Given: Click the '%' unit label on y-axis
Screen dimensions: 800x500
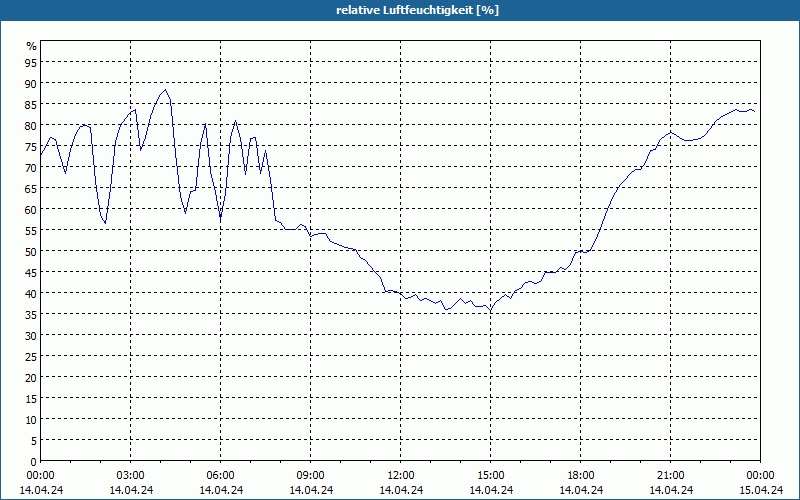Looking at the screenshot, I should coord(32,46).
